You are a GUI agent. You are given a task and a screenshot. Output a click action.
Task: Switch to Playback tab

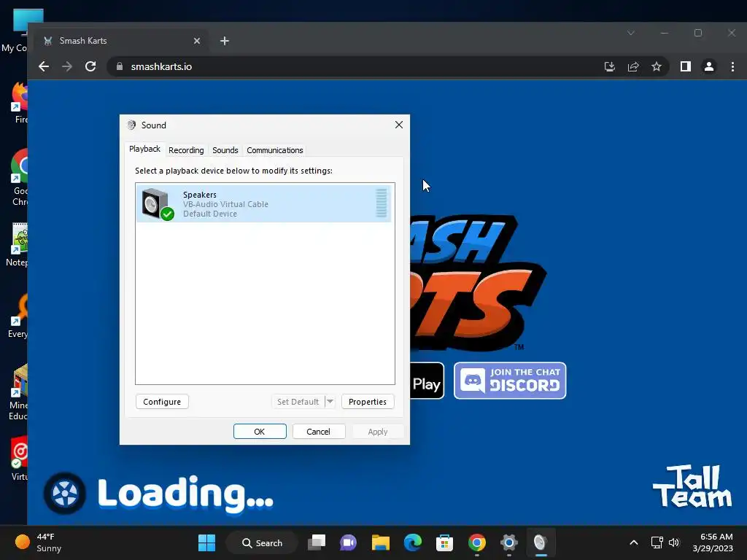tap(145, 149)
